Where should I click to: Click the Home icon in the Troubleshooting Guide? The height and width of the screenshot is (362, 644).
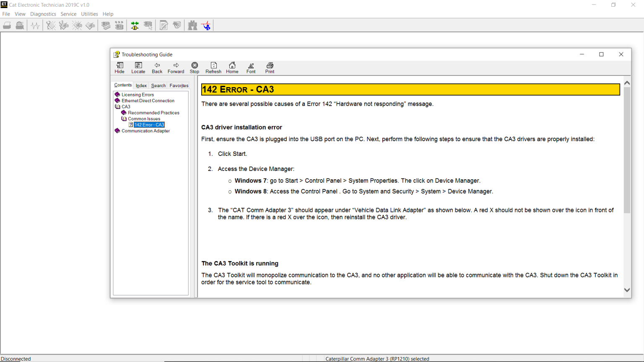coord(232,67)
